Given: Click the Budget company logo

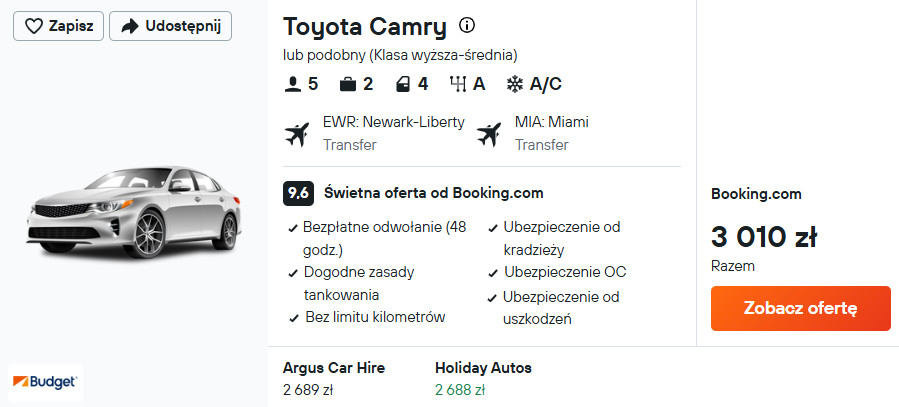Looking at the screenshot, I should pos(45,381).
